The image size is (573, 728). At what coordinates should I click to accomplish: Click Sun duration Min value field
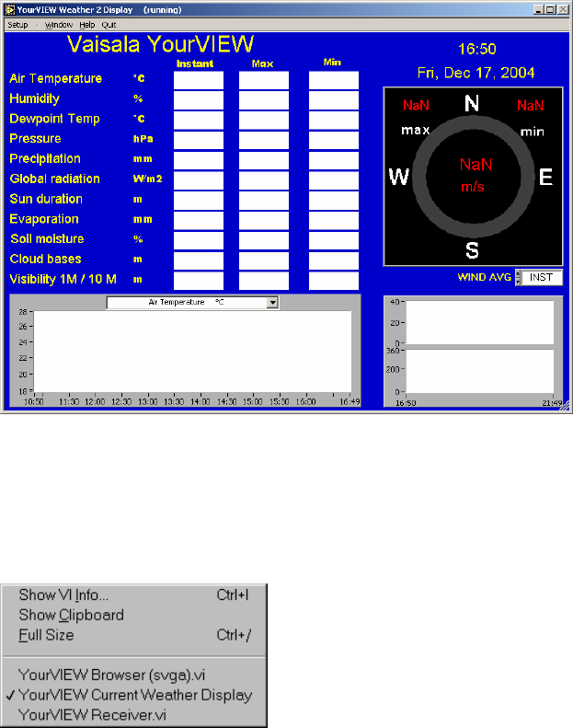(x=334, y=201)
